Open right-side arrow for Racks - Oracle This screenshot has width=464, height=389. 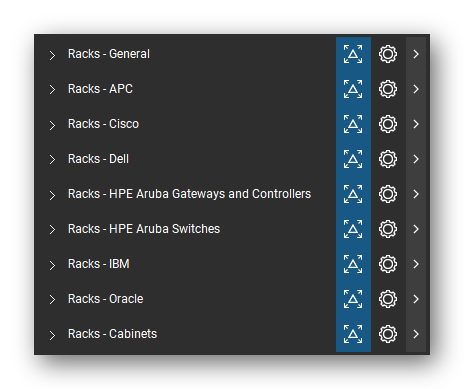click(x=416, y=299)
